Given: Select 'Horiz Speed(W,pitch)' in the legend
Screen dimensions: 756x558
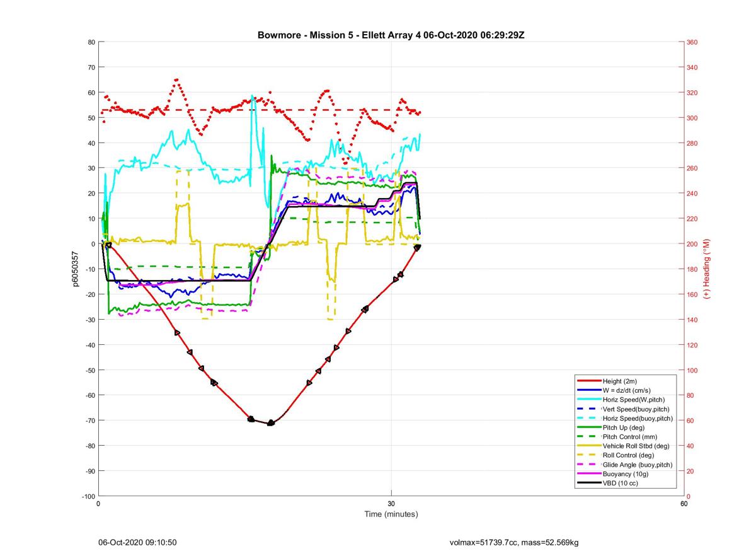Looking at the screenshot, I should point(633,400).
